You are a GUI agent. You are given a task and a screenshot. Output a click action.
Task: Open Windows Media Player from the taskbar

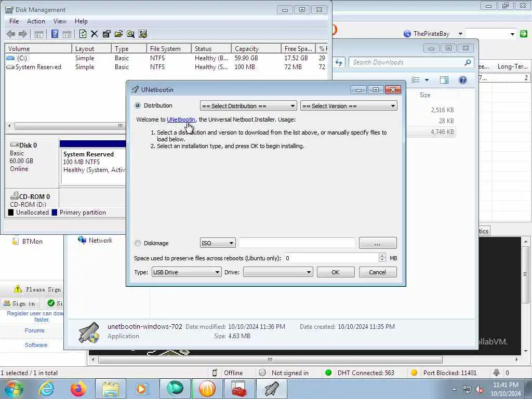point(142,389)
